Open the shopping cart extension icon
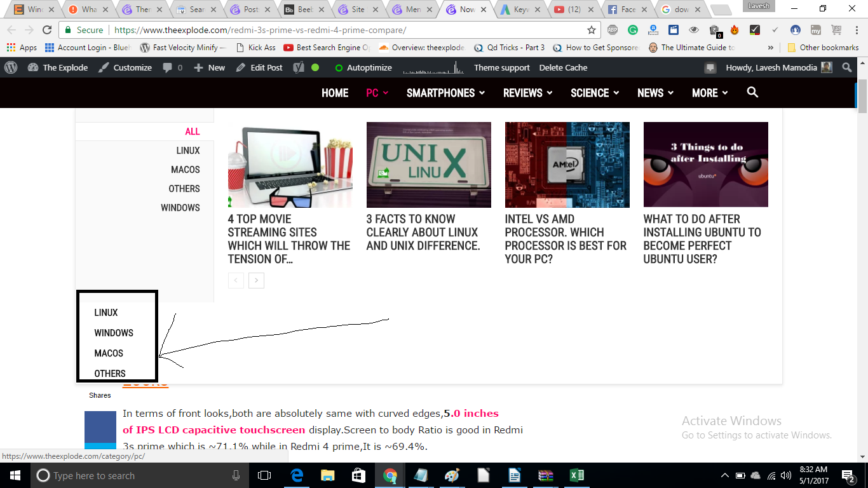The image size is (868, 488). (836, 30)
